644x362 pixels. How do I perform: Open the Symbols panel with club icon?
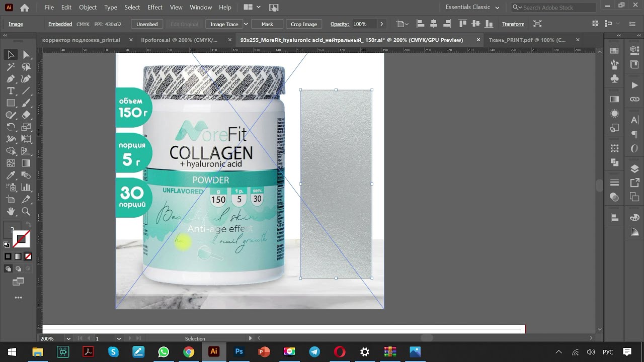tap(614, 78)
